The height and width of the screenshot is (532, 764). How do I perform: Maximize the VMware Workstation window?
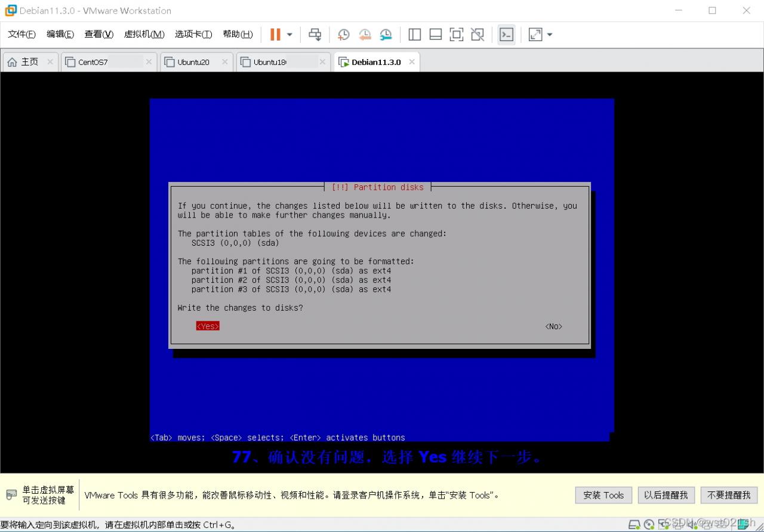pos(712,10)
